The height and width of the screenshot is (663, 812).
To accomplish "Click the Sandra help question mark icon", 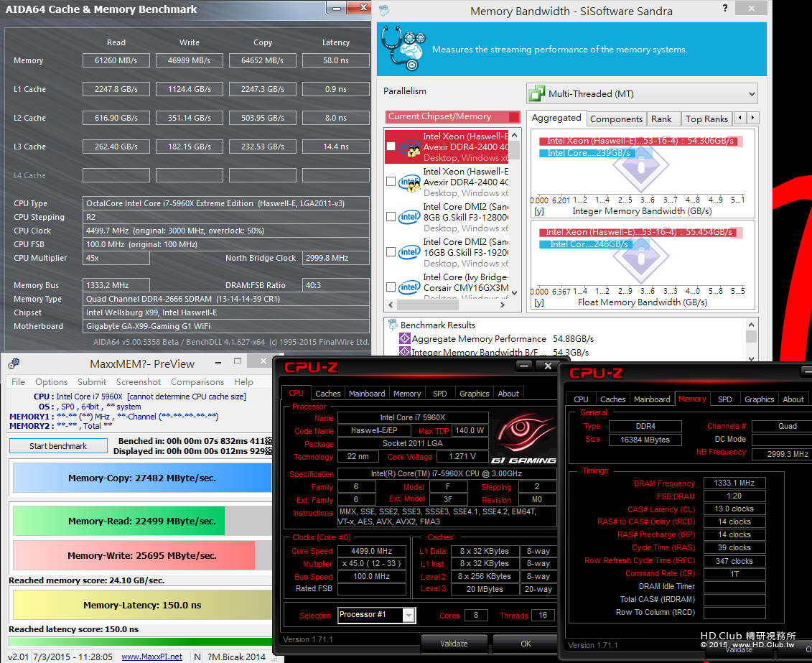I will point(725,9).
